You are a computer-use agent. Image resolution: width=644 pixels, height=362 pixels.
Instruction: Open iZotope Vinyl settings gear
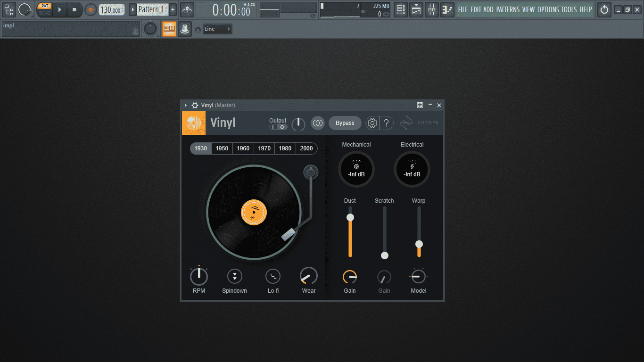pos(372,123)
